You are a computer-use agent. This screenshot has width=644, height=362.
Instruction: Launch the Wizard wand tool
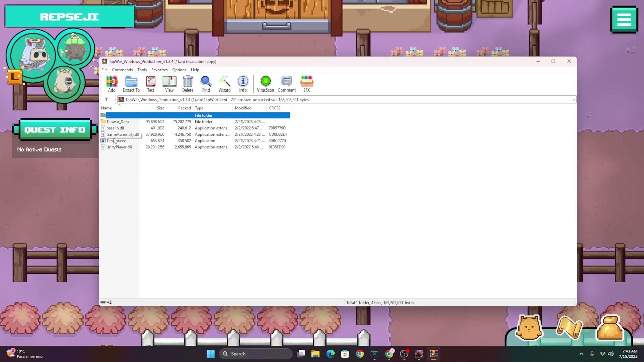click(224, 84)
